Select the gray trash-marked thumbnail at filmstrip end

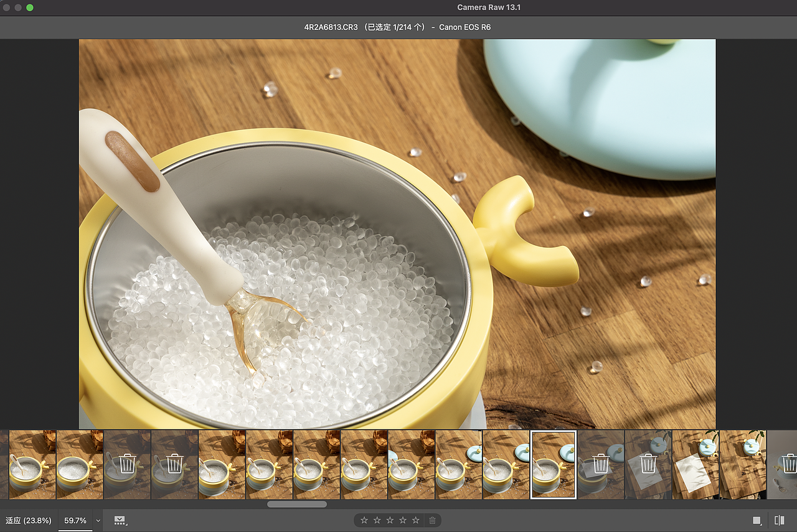click(782, 464)
